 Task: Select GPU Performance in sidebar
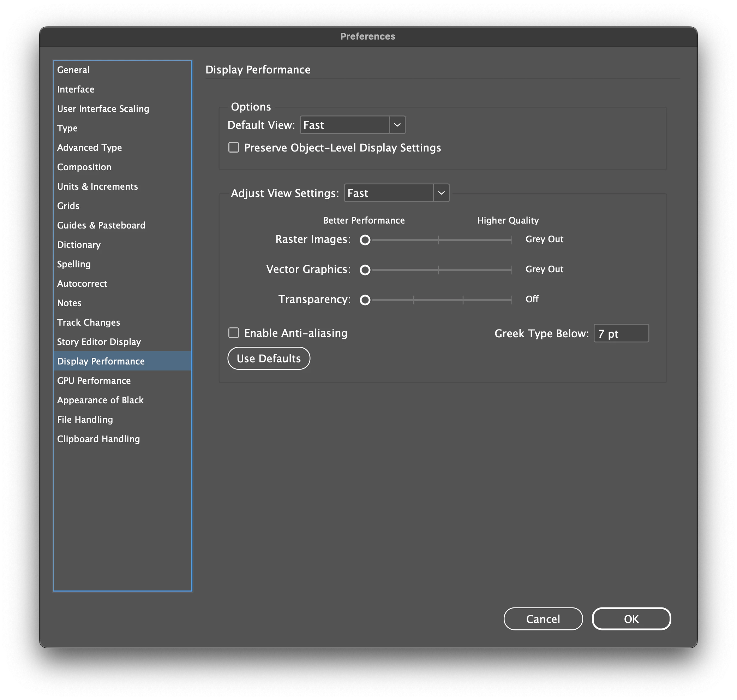94,381
